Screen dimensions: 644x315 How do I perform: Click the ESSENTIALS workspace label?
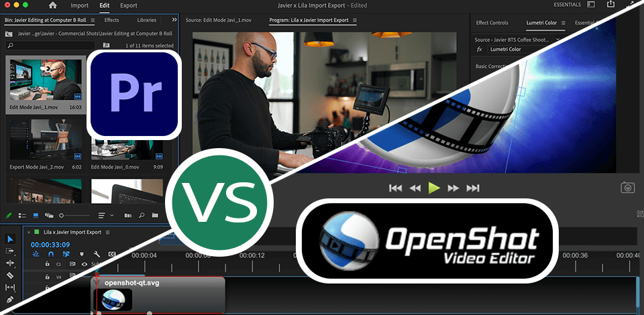pos(568,5)
